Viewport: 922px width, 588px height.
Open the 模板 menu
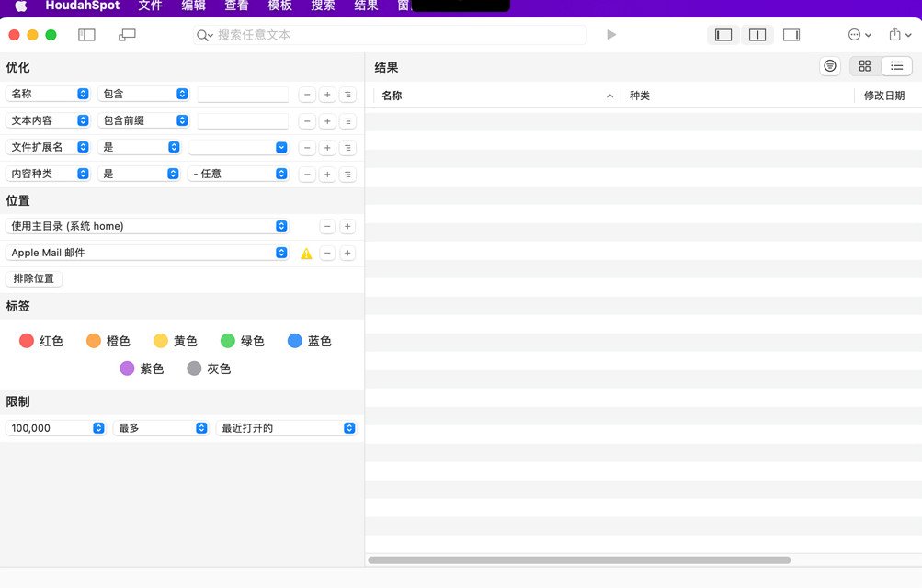coord(279,6)
